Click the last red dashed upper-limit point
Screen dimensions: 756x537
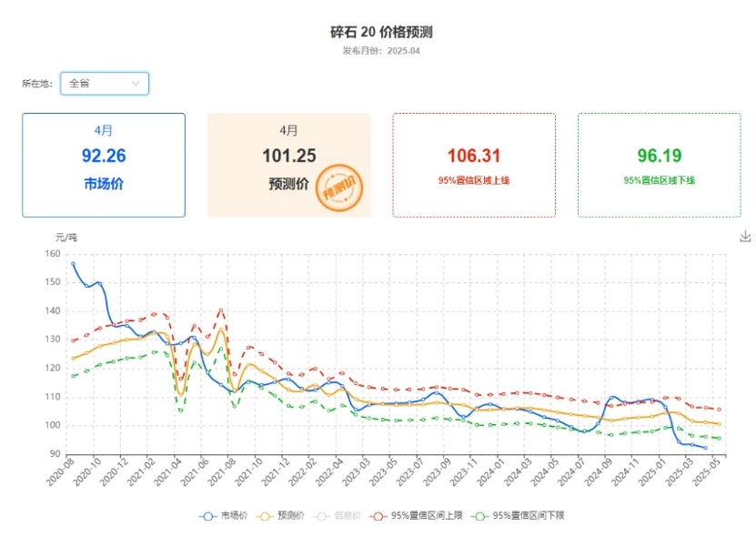719,410
